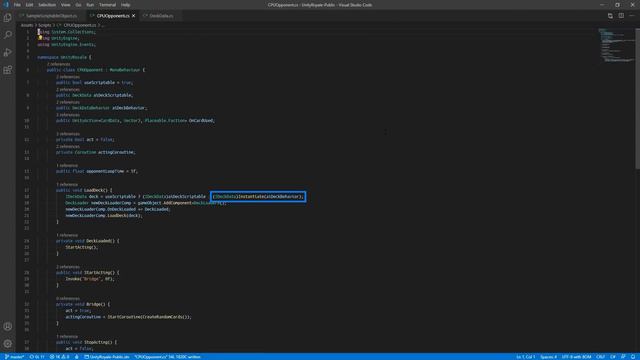
Task: Open the View menu
Action: click(x=66, y=5)
